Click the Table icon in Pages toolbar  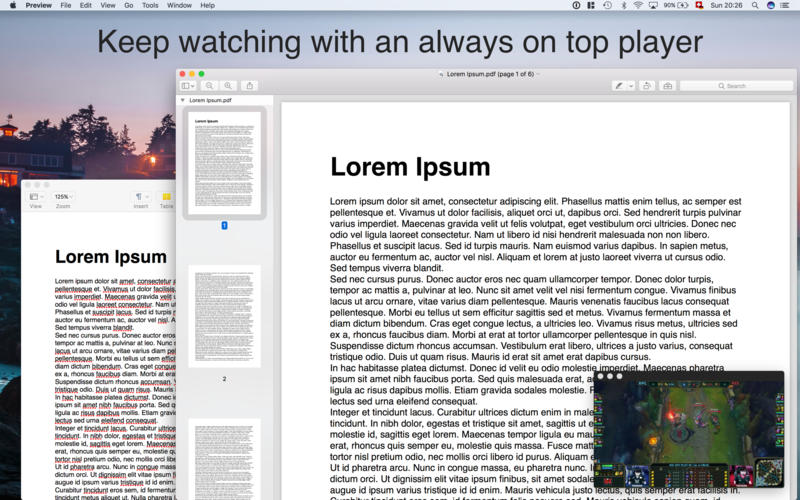167,197
